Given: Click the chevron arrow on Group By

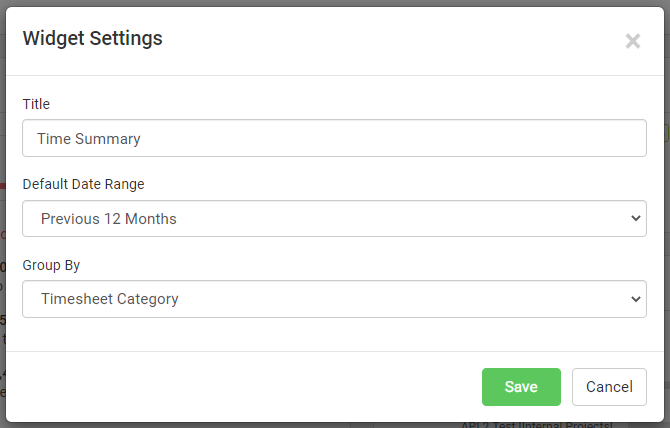Looking at the screenshot, I should (636, 299).
